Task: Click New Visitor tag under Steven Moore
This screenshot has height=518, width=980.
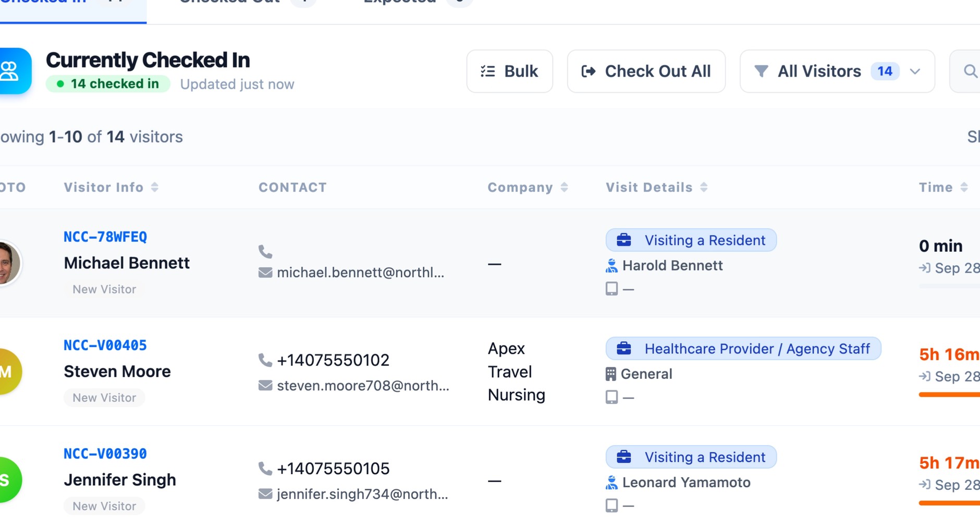Action: point(104,398)
